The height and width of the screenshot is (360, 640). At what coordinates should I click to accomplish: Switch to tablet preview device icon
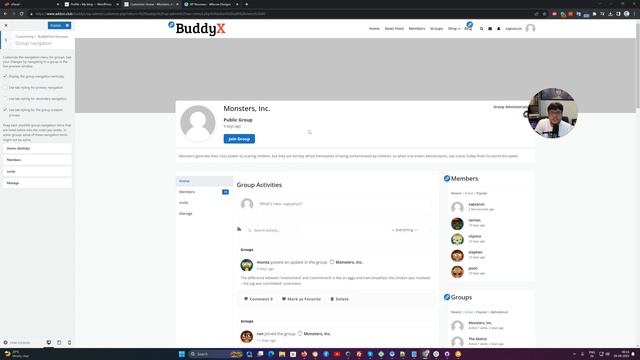[x=59, y=342]
